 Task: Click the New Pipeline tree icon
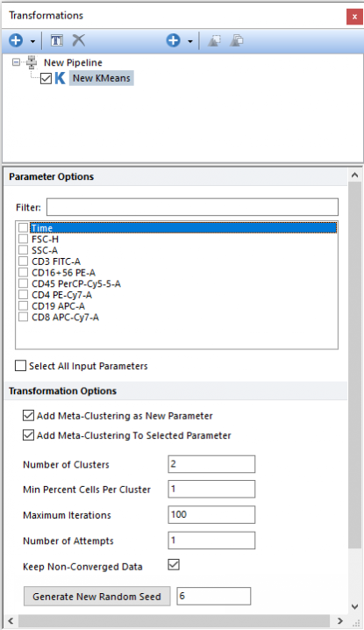32,62
